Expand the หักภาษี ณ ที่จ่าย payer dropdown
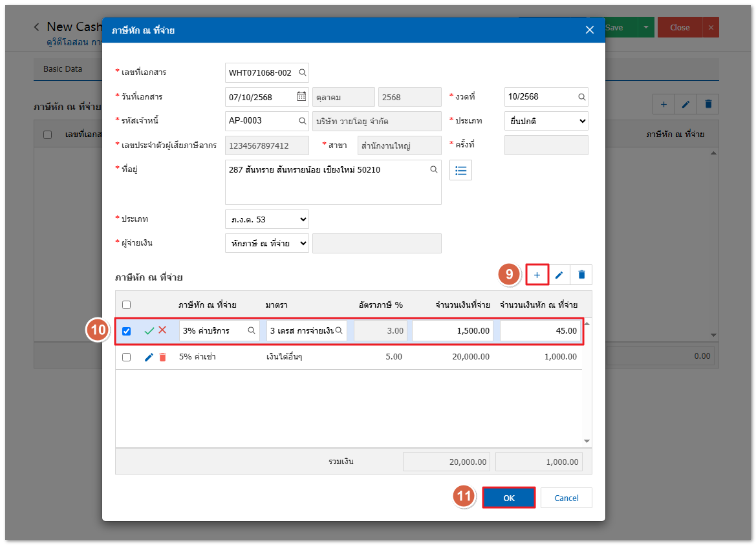 pos(266,243)
